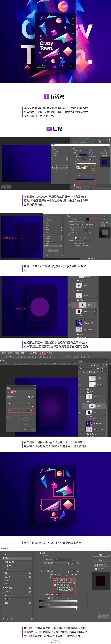The width and height of the screenshot is (111, 644).
Task: Open the 帮助(H) menu
Action: tap(50, 353)
